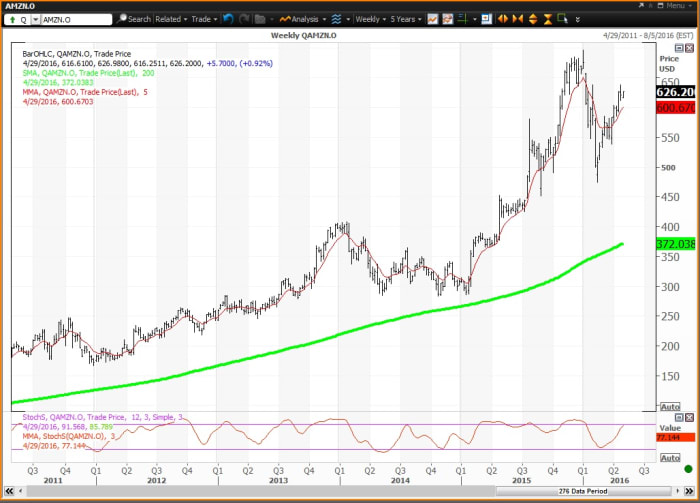
Task: Click the orange horizontal expand arrows icon
Action: pos(503,19)
